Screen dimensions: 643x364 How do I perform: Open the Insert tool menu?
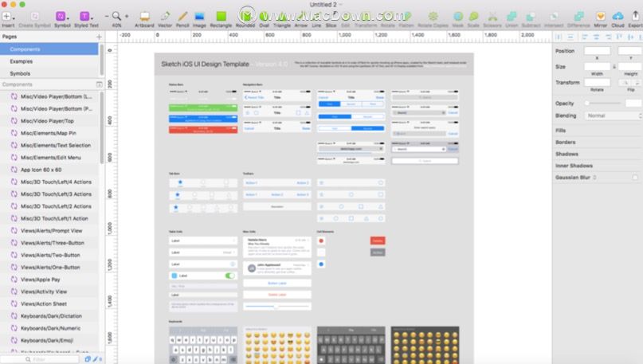tap(8, 18)
